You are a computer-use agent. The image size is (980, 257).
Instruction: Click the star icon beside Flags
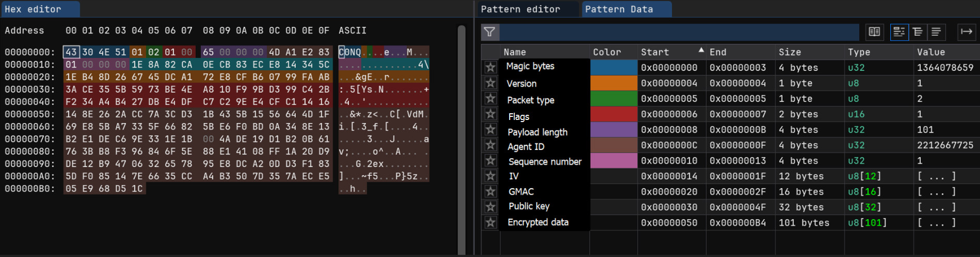click(491, 114)
